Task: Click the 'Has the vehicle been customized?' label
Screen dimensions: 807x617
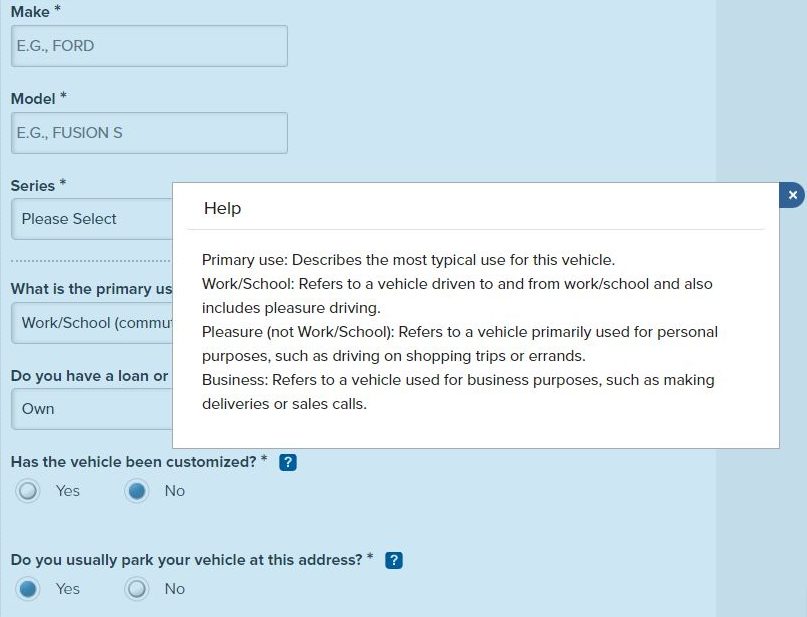Action: pyautogui.click(x=133, y=462)
